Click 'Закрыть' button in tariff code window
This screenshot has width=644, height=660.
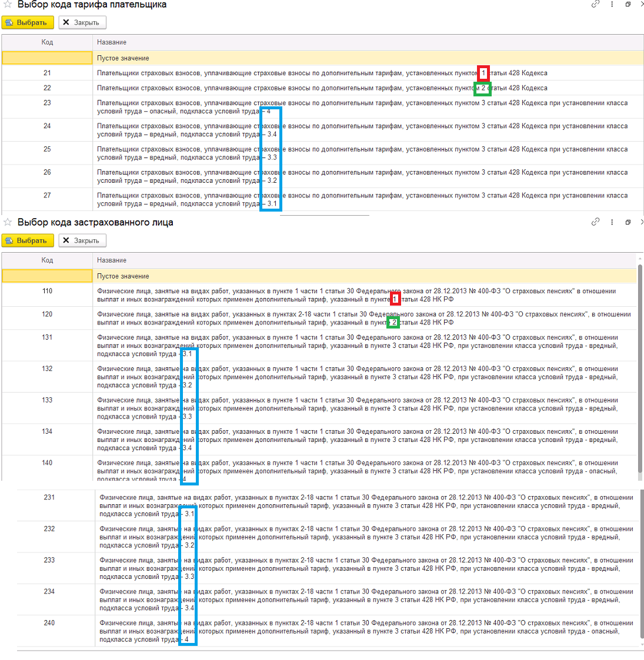click(x=82, y=22)
